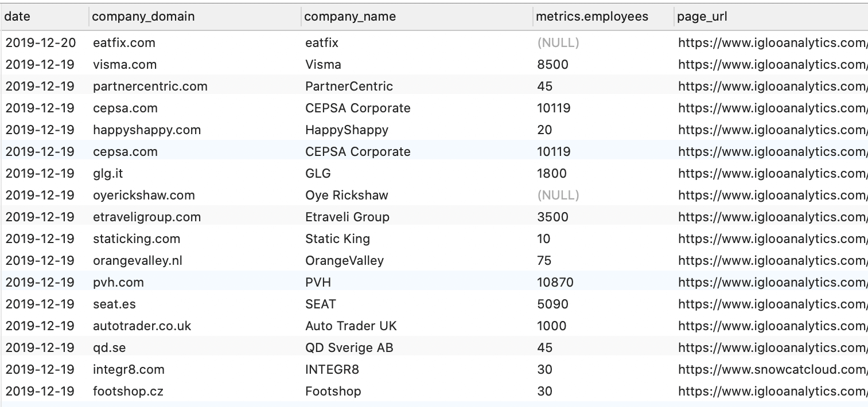
Task: Select the employees value 10 for Static King
Action: point(543,239)
